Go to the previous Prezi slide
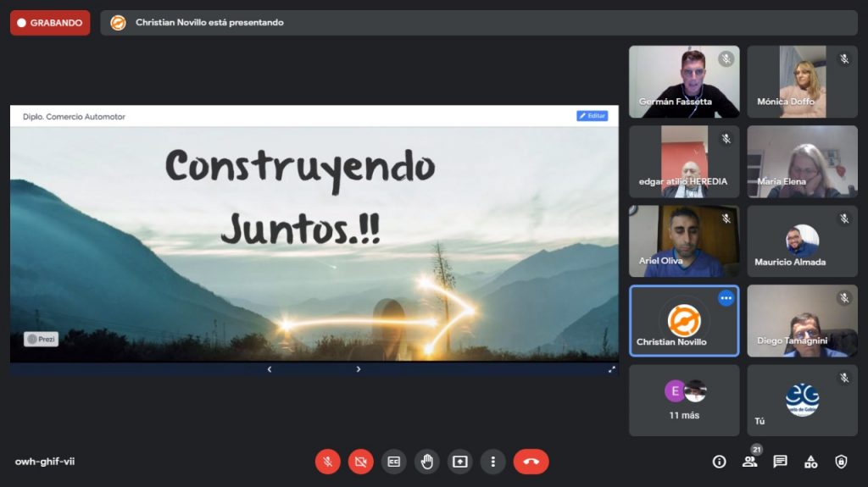 (x=270, y=369)
